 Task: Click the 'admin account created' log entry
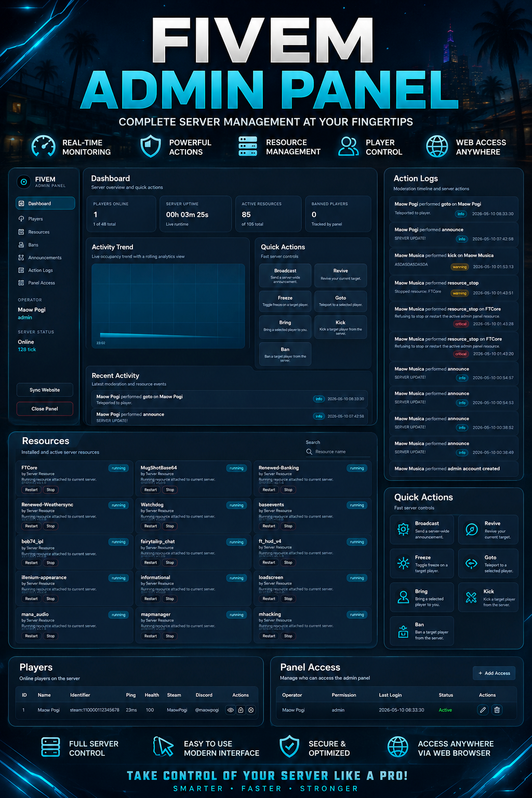pyautogui.click(x=454, y=469)
